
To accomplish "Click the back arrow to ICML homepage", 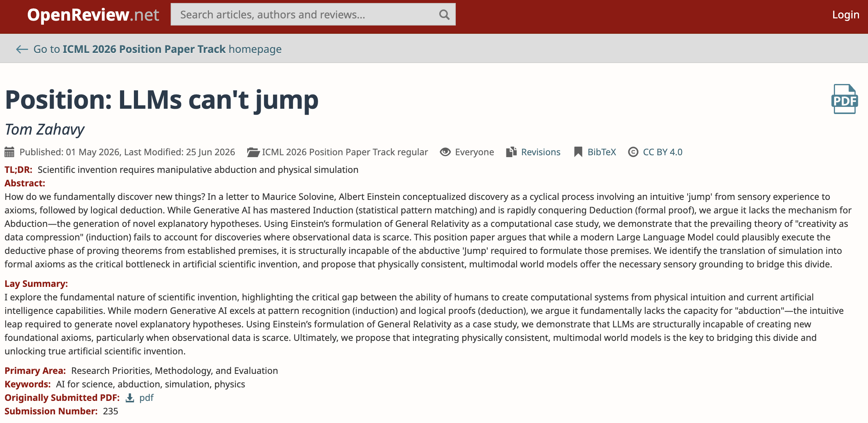I will (x=22, y=49).
